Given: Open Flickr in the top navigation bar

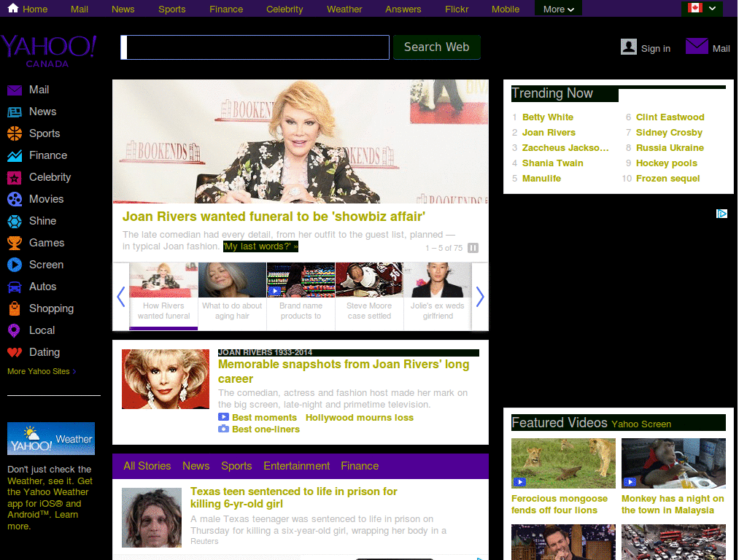Looking at the screenshot, I should (457, 9).
